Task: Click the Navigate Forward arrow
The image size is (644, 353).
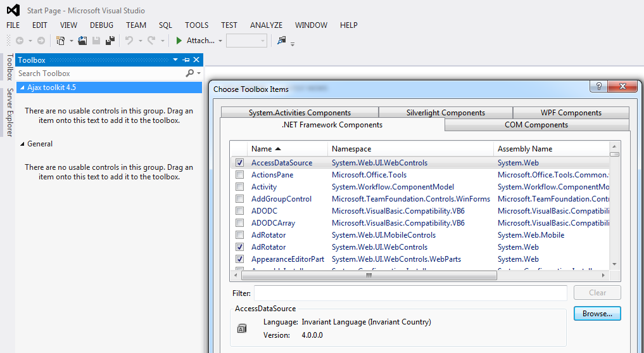Action: click(41, 41)
